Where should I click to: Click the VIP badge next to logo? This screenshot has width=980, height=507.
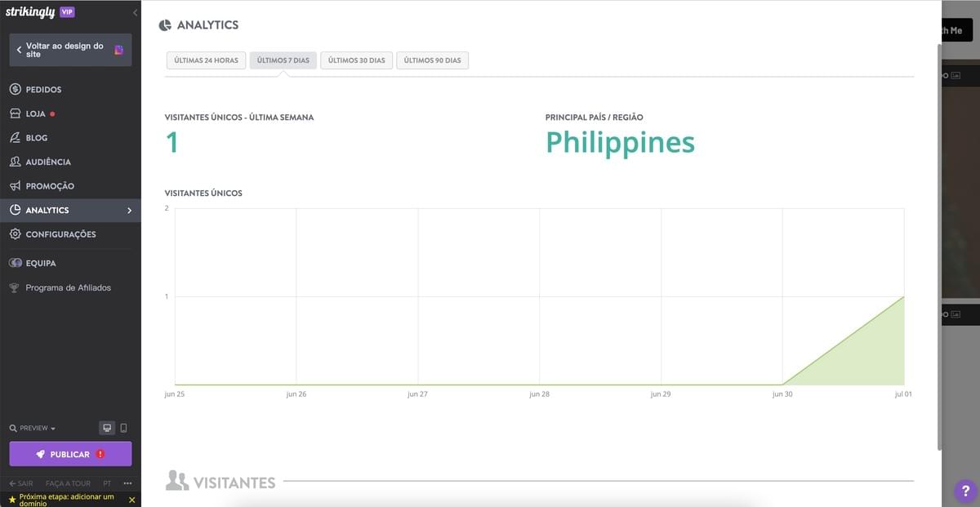(x=67, y=12)
